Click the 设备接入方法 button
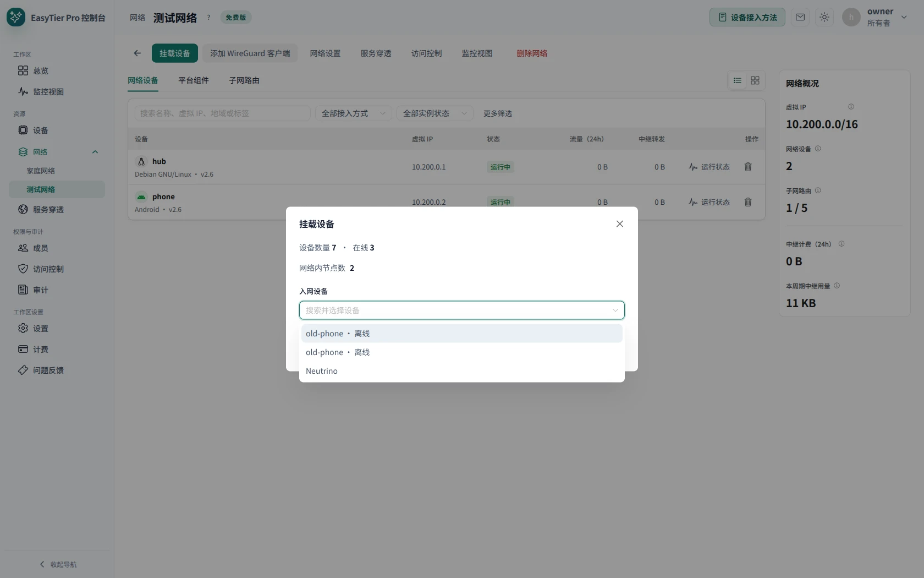The width and height of the screenshot is (924, 578). tap(747, 17)
